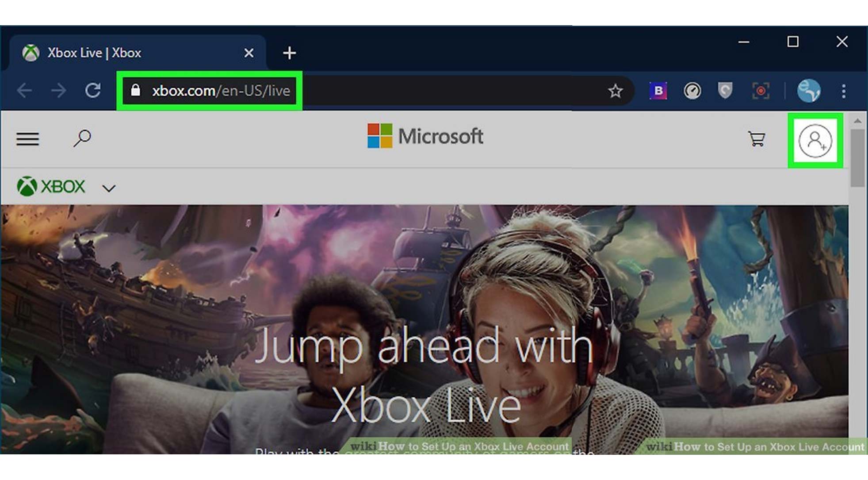868x480 pixels.
Task: Expand the Xbox navigation chevron
Action: pos(109,188)
